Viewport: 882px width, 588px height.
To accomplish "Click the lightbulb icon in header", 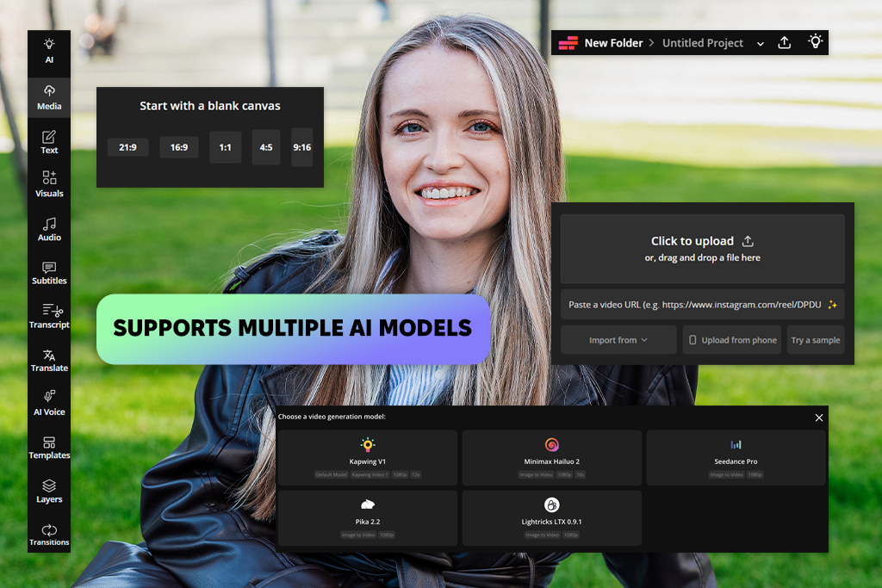I will point(815,41).
